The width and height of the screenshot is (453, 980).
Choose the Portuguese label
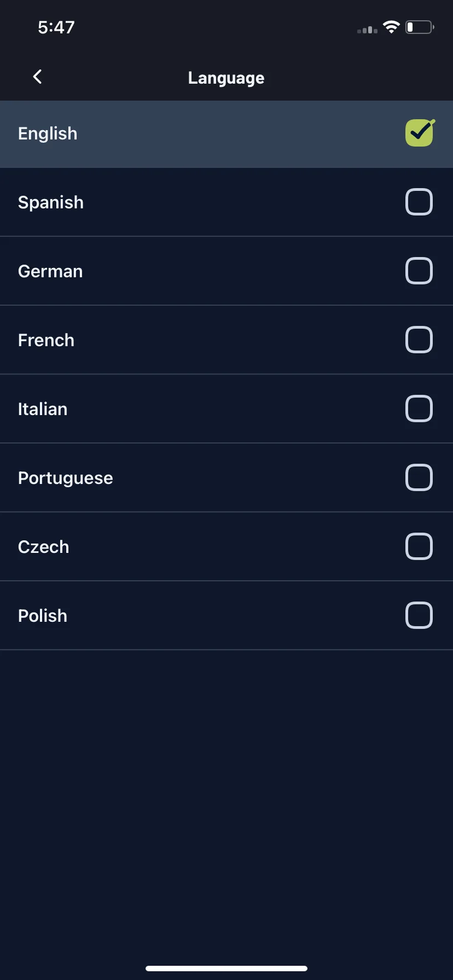[x=66, y=478]
